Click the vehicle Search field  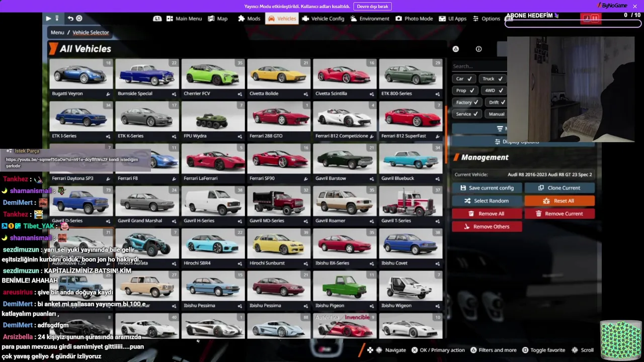(x=479, y=66)
